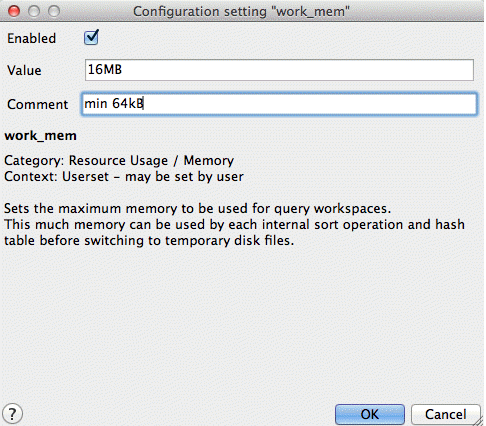Click the Value field containing 16MB
Viewport: 486px width, 426px height.
(x=279, y=70)
